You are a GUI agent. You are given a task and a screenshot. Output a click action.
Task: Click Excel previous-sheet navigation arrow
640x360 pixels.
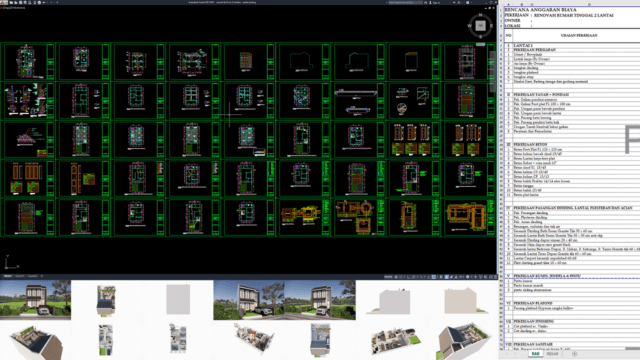(x=507, y=353)
